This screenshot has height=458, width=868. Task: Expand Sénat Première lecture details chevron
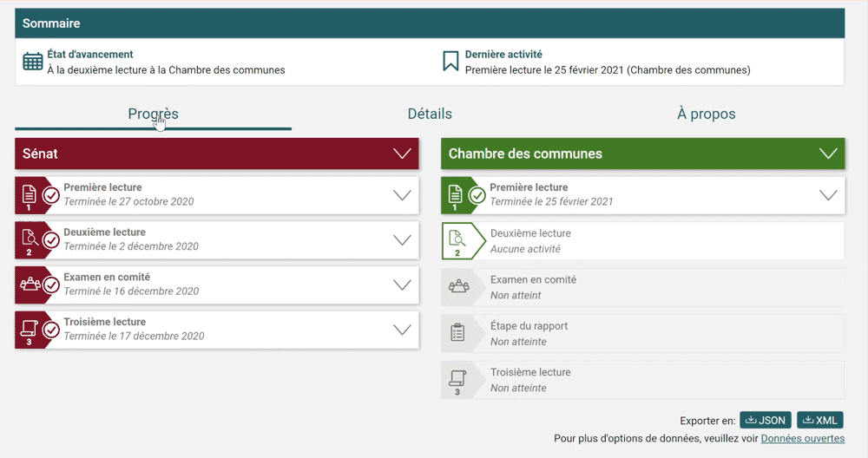click(402, 195)
